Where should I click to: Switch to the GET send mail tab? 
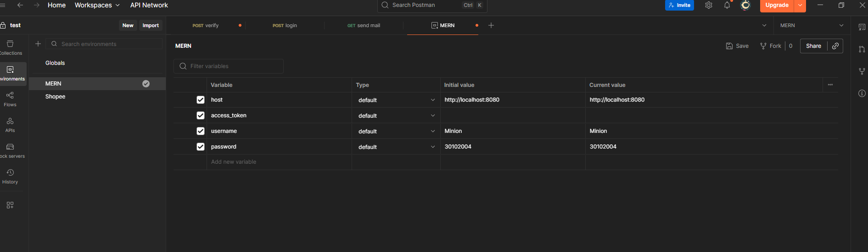point(364,25)
